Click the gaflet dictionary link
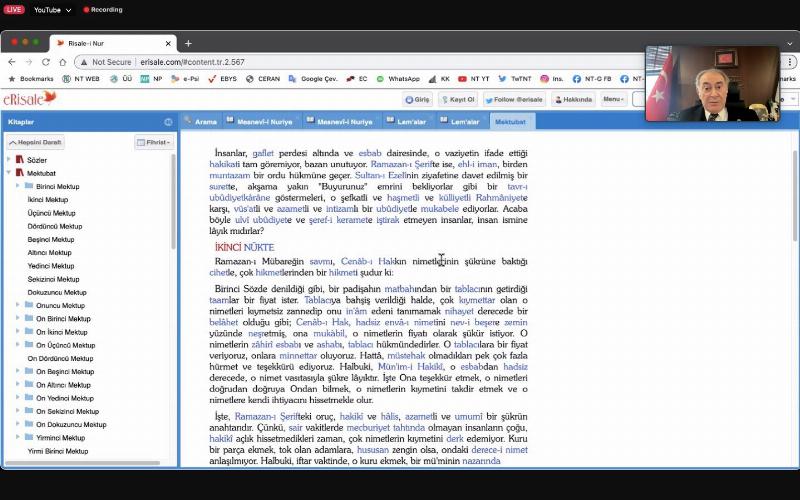 [263, 153]
